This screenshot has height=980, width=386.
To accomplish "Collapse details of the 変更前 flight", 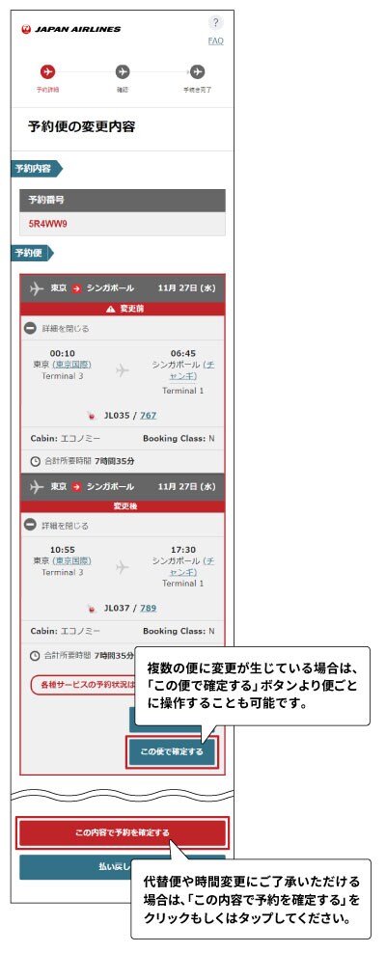I will [57, 328].
